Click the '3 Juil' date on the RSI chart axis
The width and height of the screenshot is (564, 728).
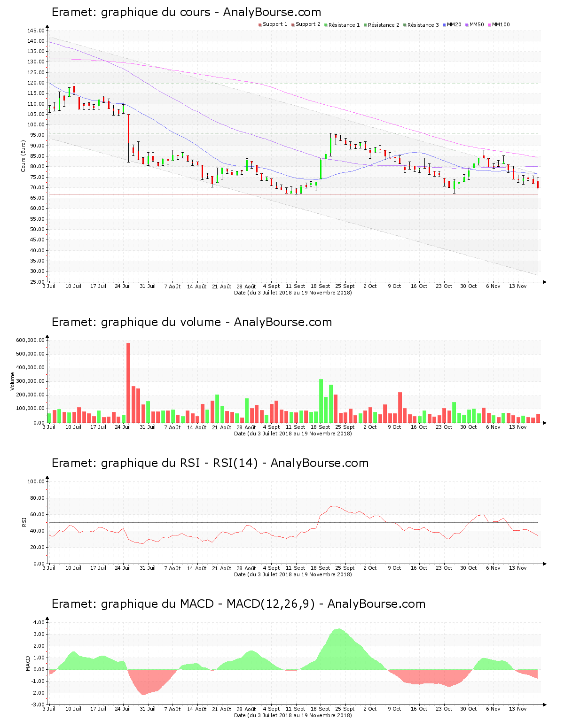(48, 568)
